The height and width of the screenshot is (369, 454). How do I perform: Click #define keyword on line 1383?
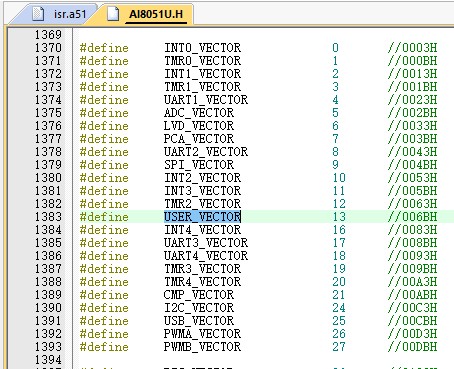tap(104, 217)
